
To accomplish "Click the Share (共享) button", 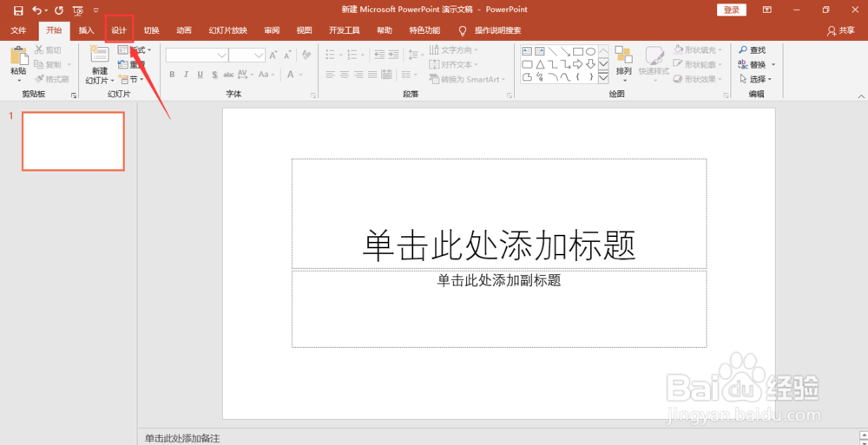I will [x=841, y=30].
